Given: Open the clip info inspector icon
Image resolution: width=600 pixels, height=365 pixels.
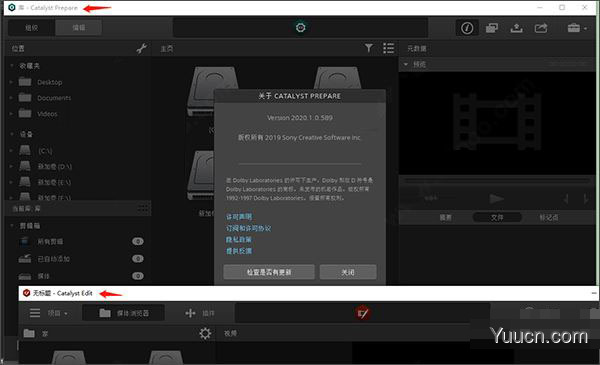Looking at the screenshot, I should pos(467,28).
